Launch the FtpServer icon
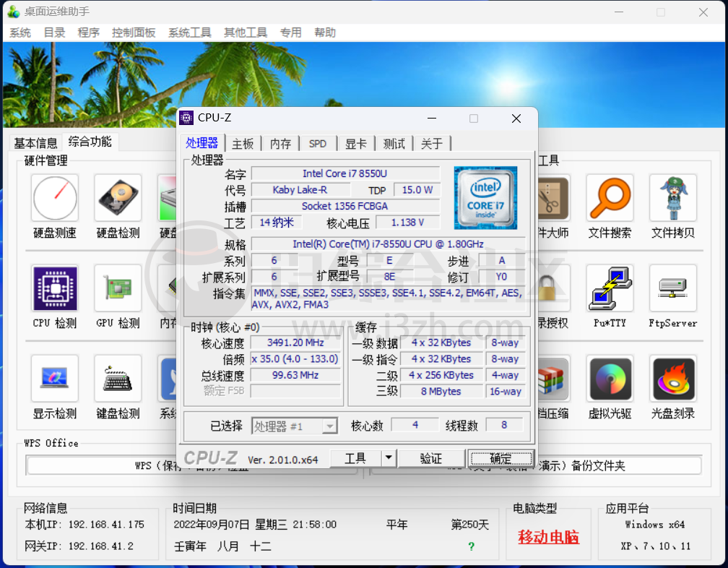This screenshot has height=568, width=728. point(673,288)
